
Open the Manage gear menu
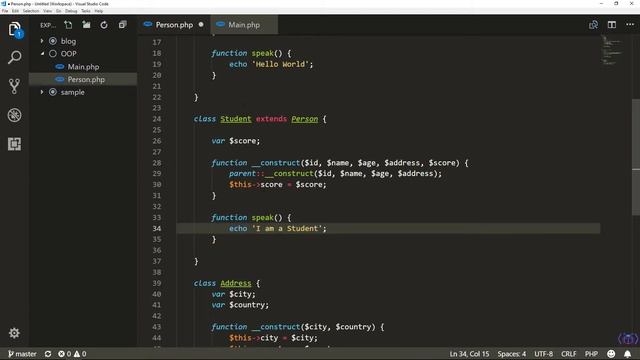[x=14, y=333]
